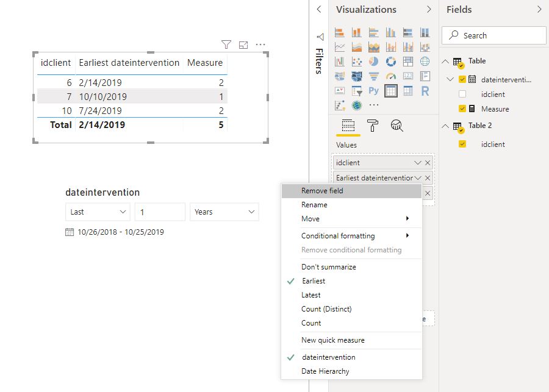Screen dimensions: 549x392
Task: Select the Python (Py) visual
Action: (x=374, y=91)
